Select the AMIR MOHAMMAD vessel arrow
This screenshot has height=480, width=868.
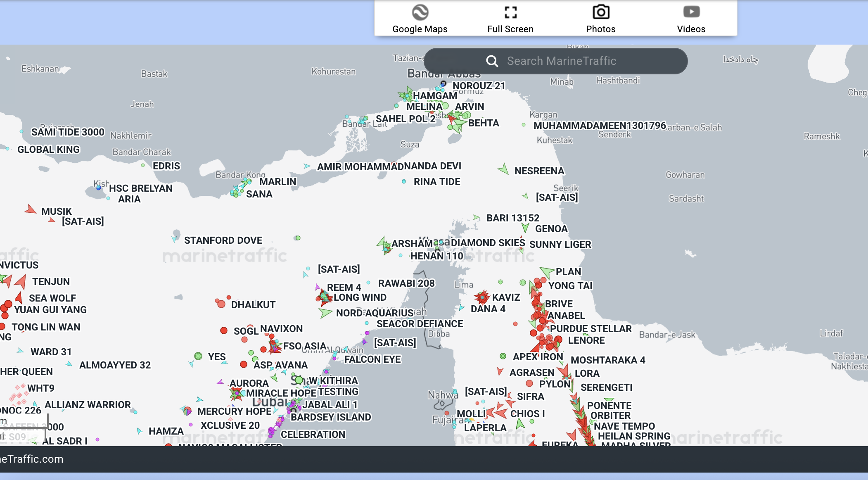307,166
